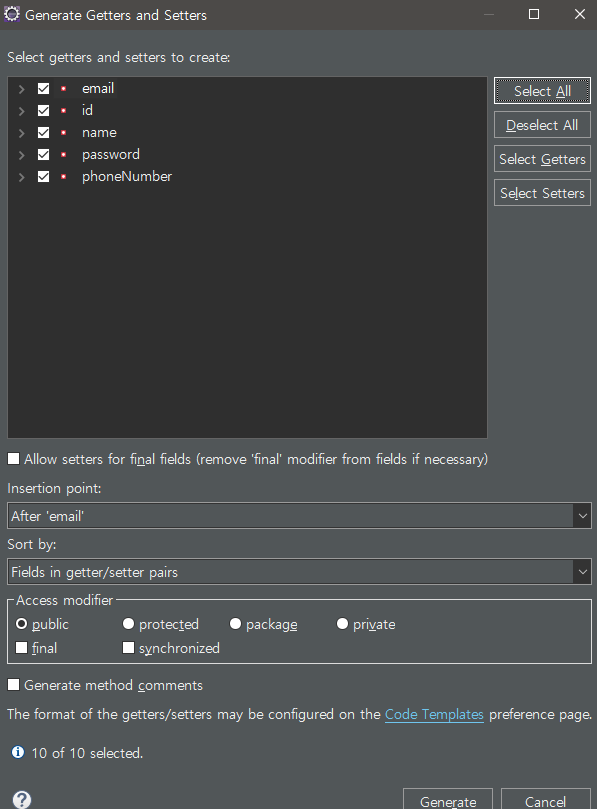Viewport: 597px width, 809px height.
Task: Expand the name tree node
Action: point(21,133)
